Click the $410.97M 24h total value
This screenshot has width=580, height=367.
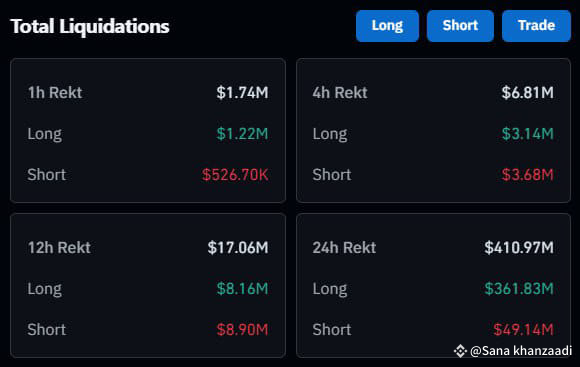pos(519,248)
